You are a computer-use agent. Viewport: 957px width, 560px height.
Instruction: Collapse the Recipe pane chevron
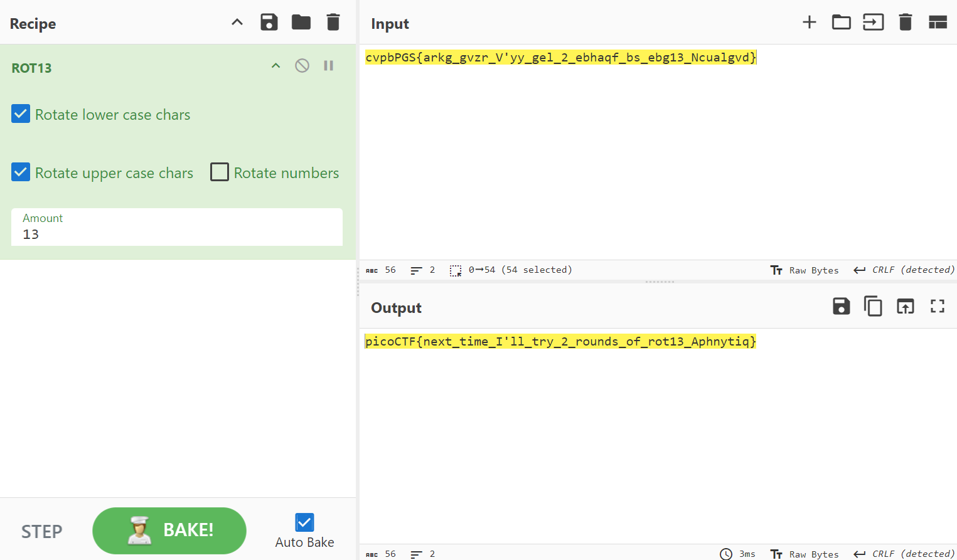pos(237,23)
